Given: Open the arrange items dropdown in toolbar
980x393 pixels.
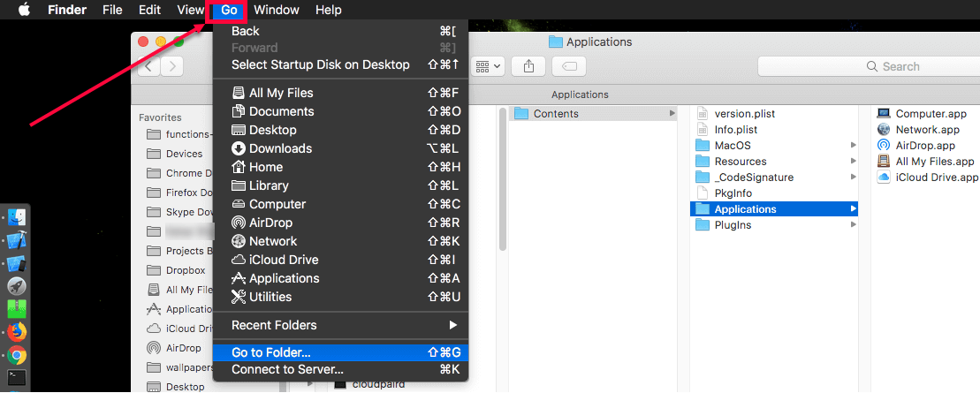Looking at the screenshot, I should coord(488,66).
